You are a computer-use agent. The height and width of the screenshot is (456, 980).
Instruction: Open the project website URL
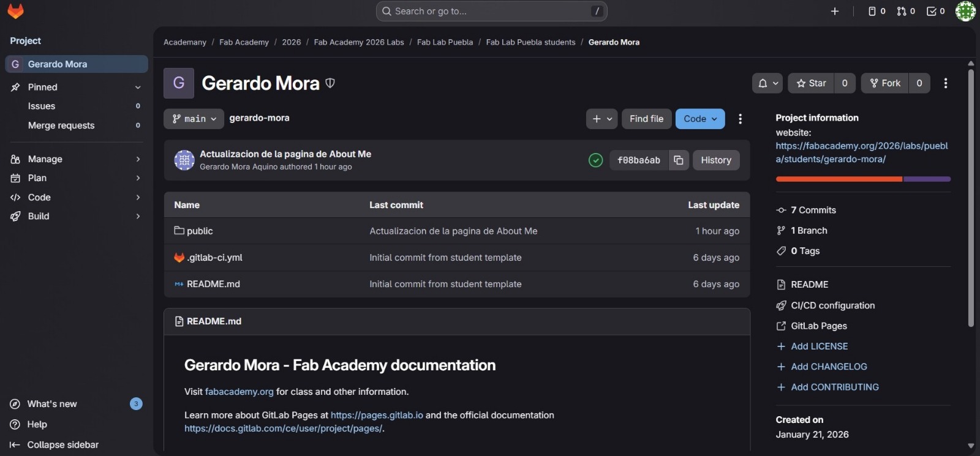coord(861,152)
